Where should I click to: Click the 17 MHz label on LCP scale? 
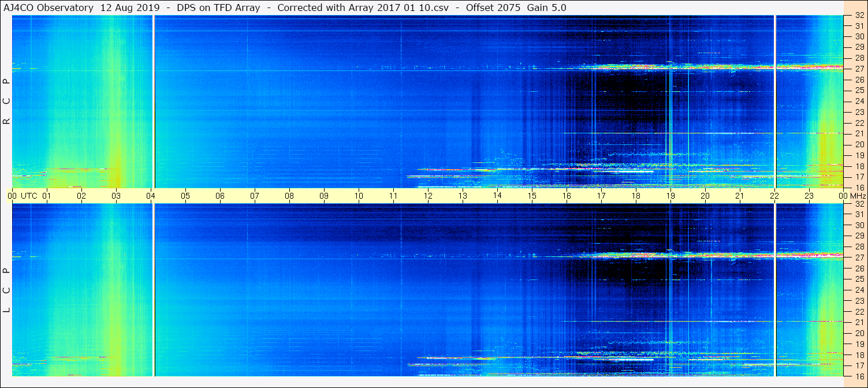pyautogui.click(x=859, y=365)
